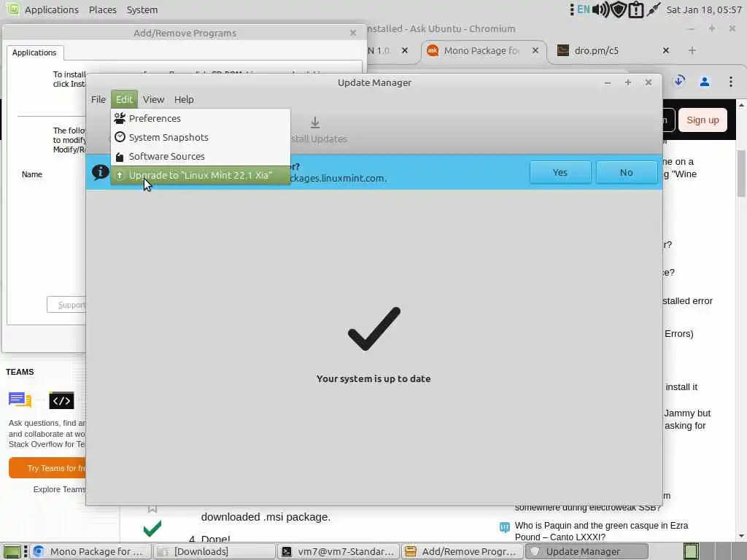Screen dimensions: 747x560
Task: Click the Software Sources package icon
Action: coord(120,157)
